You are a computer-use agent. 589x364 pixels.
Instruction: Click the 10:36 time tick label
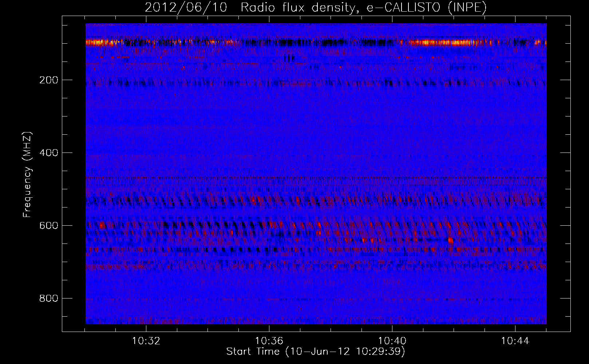click(x=269, y=341)
